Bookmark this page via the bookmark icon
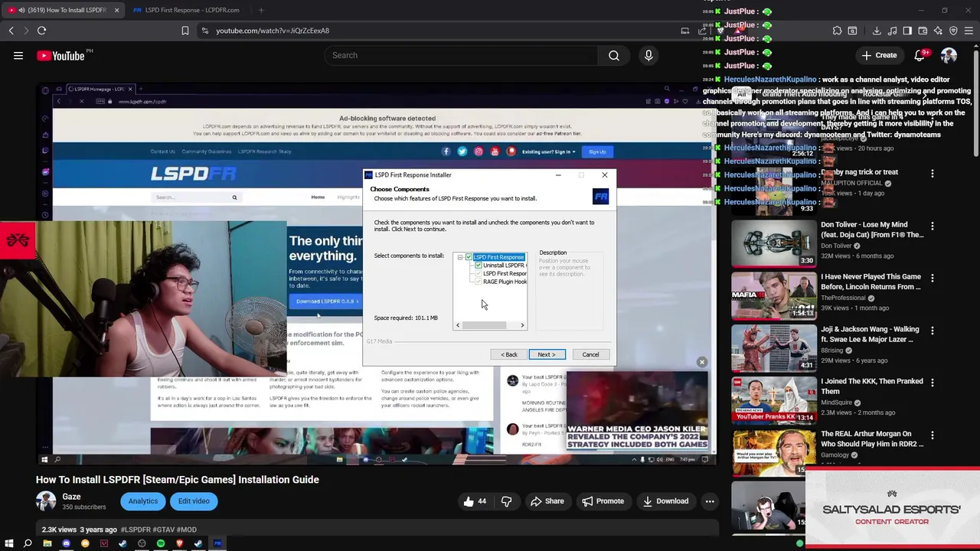This screenshot has height=551, width=980. tap(185, 31)
